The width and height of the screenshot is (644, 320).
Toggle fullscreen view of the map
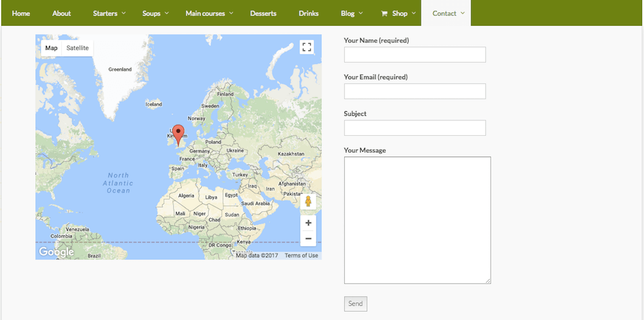(x=307, y=47)
